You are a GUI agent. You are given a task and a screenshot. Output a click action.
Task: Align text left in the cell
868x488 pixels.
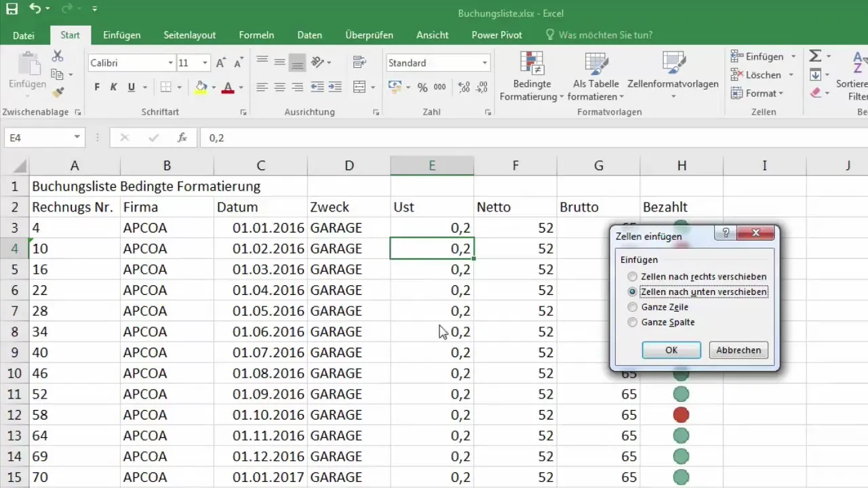pyautogui.click(x=262, y=87)
